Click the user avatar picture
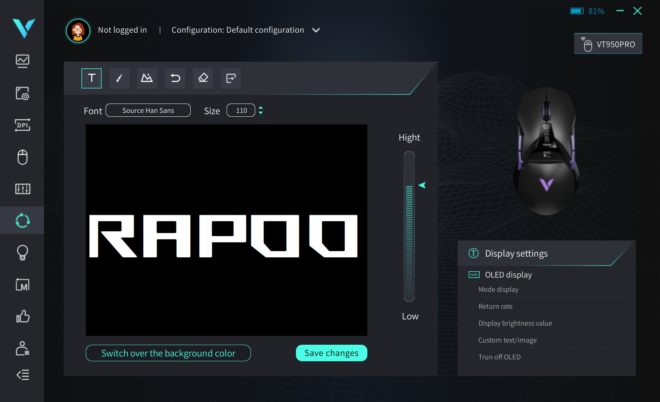Viewport: 660px width, 402px height. [78, 31]
